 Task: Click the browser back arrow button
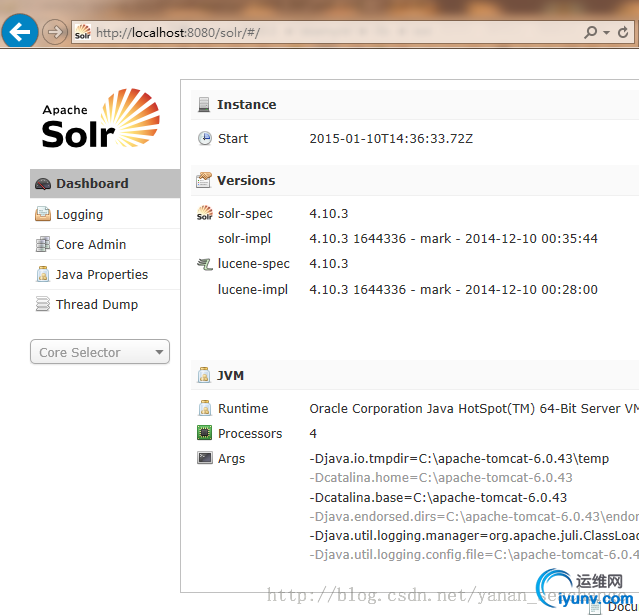tap(20, 32)
